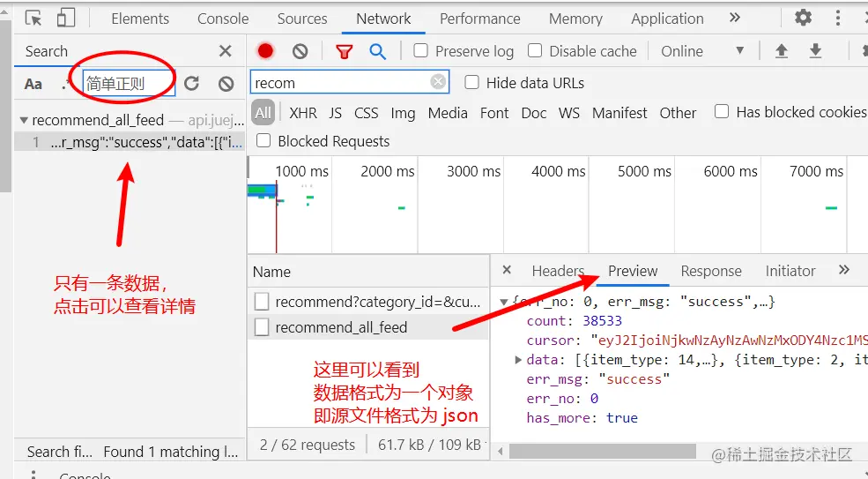The height and width of the screenshot is (479, 868).
Task: Focus the search query input field
Action: pos(129,83)
